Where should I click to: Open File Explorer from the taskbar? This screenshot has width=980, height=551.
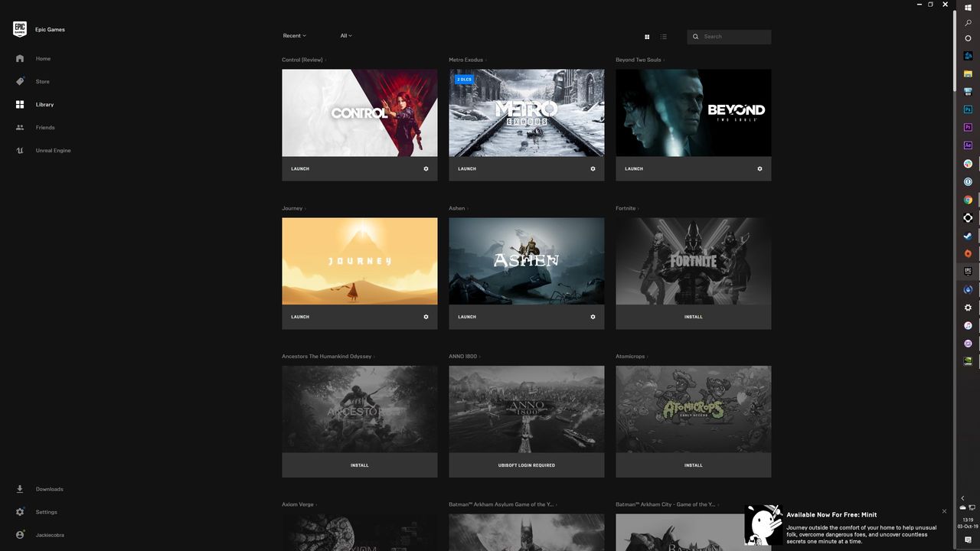tap(968, 73)
